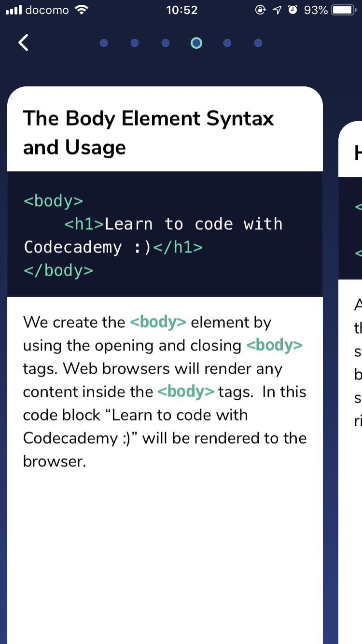Screen dimensions: 362x644
Task: Select the last page indicator dot
Action: 258,43
